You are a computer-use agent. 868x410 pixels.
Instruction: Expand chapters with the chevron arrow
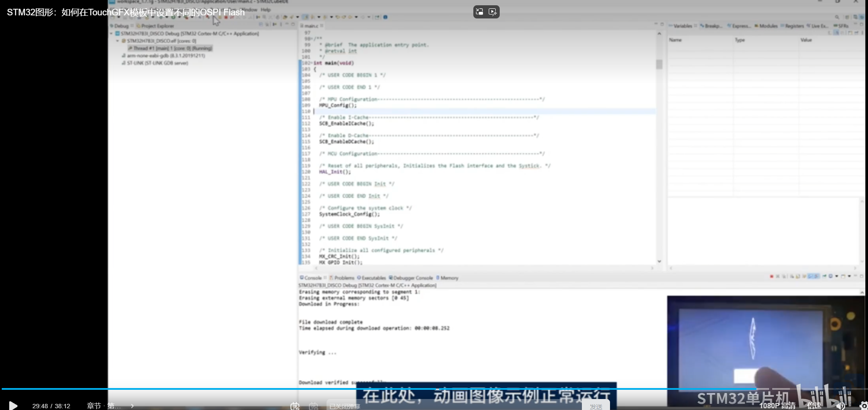132,406
